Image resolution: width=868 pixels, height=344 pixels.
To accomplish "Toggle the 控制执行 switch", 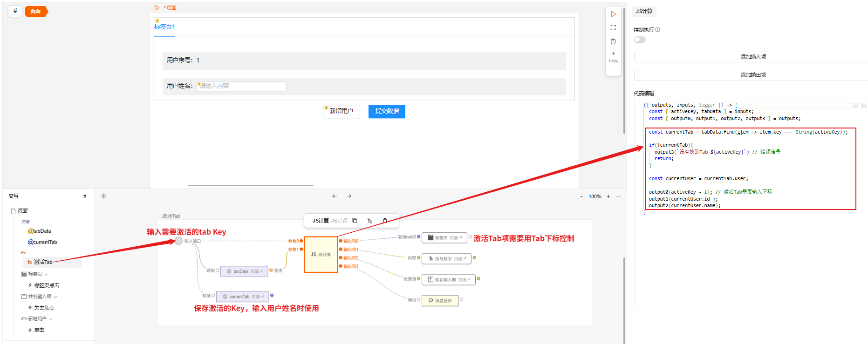I will click(x=640, y=40).
